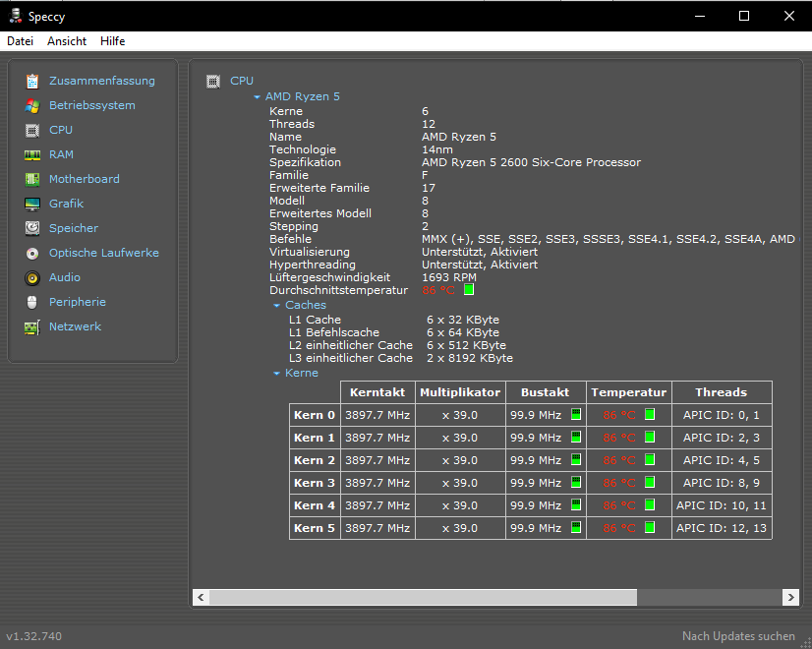Click the Bustakt column header
This screenshot has height=649, width=812.
[546, 392]
